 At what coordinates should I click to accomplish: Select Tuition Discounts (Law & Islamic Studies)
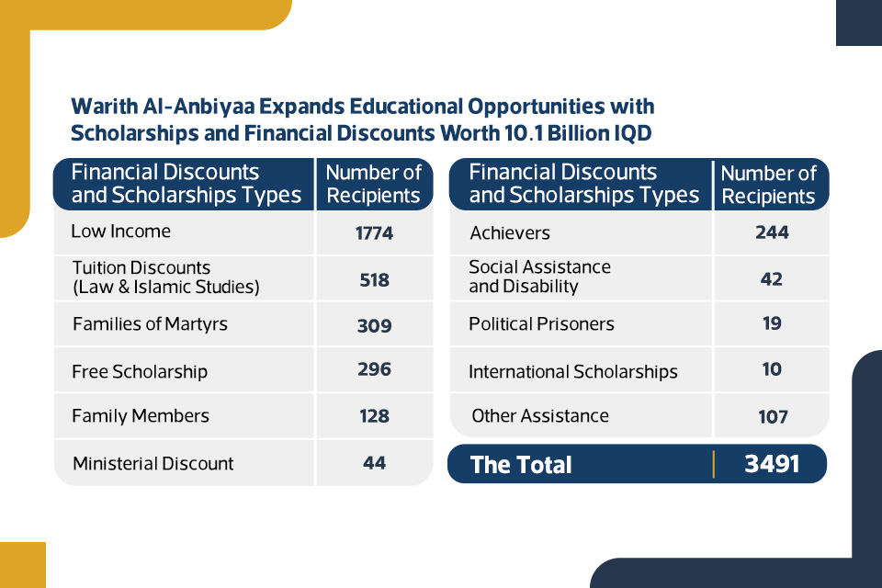coord(165,277)
